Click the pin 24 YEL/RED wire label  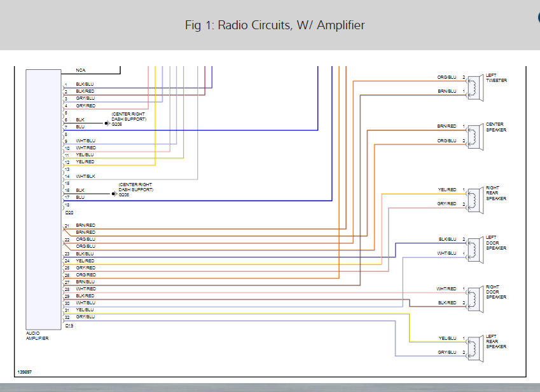(85, 260)
